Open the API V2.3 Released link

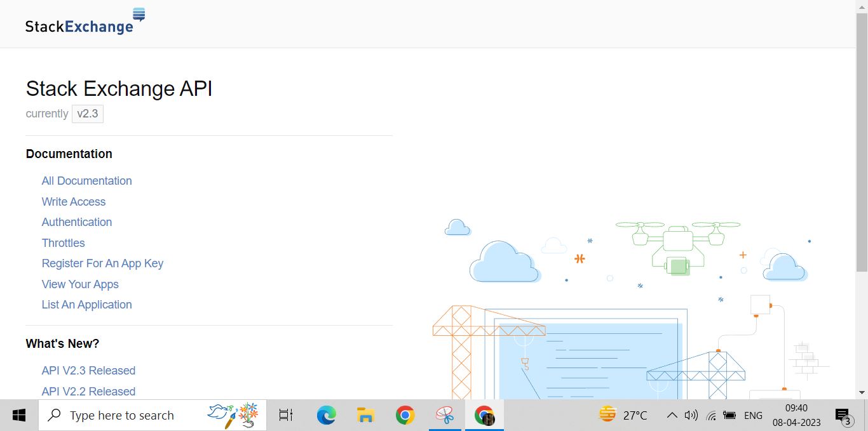[x=88, y=371]
